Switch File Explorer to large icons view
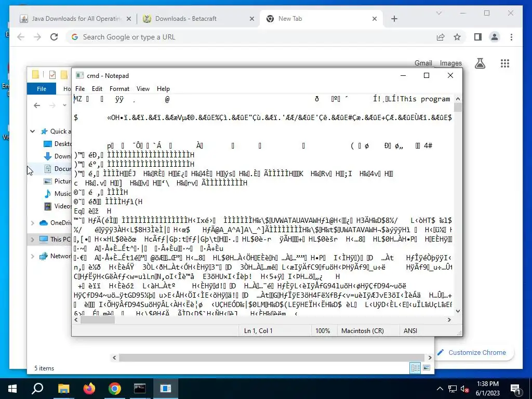This screenshot has width=532, height=399. (x=427, y=368)
